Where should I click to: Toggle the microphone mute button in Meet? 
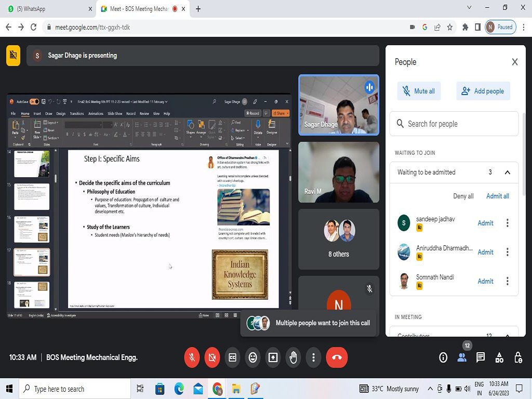tap(192, 357)
